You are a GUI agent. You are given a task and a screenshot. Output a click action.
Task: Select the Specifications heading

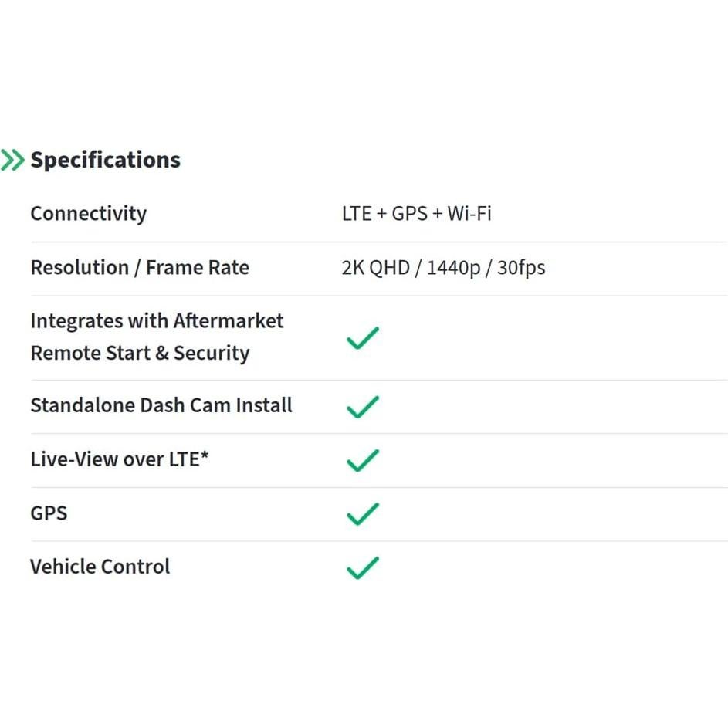[105, 161]
